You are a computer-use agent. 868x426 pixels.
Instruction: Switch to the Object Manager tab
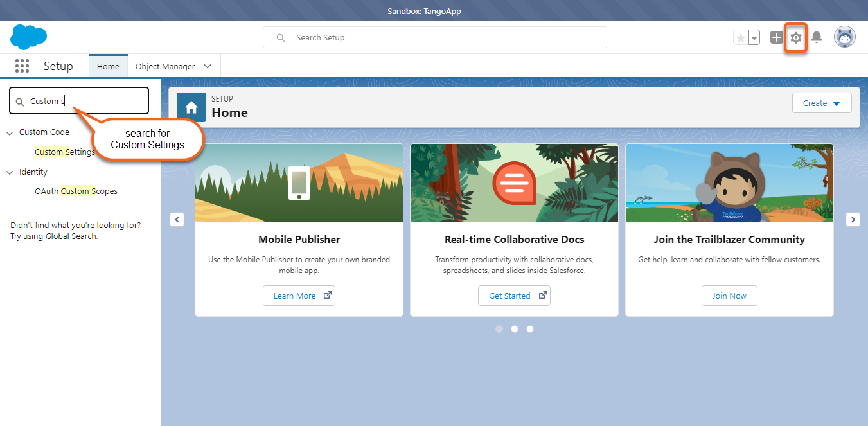pos(166,66)
